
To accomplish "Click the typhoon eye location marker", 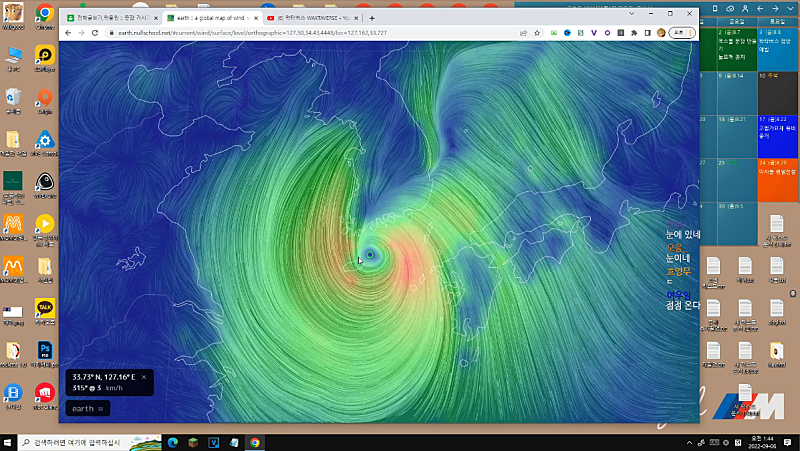I will [370, 255].
